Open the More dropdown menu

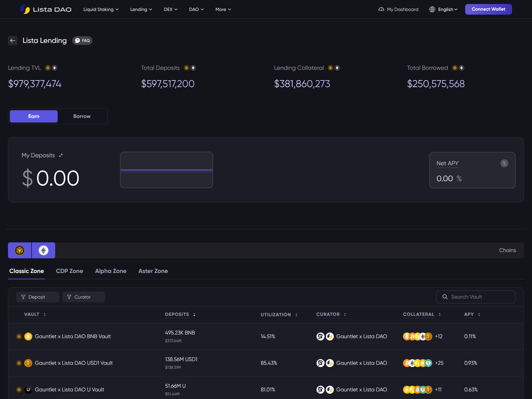click(x=223, y=9)
